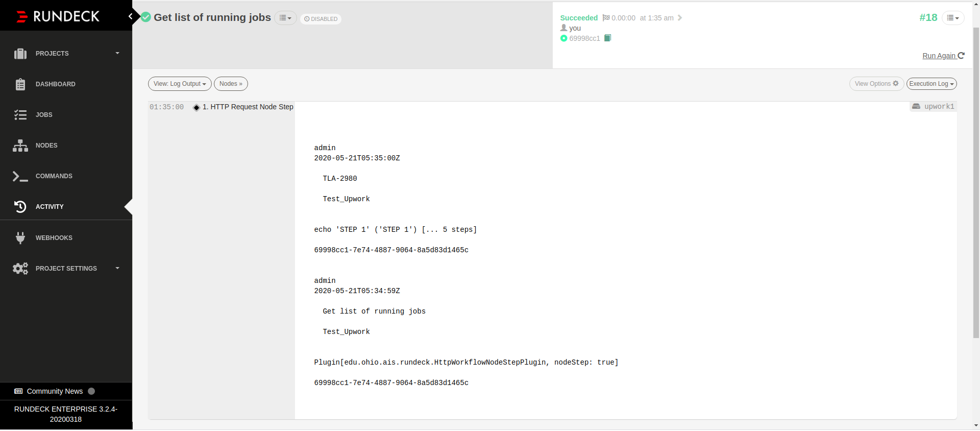Click the user icon beside you
Screen dimensions: 980x431
[563, 28]
